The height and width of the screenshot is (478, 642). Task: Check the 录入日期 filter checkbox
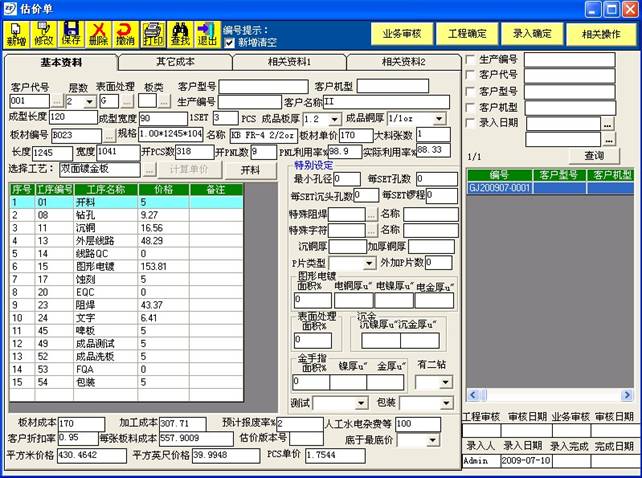pyautogui.click(x=471, y=122)
